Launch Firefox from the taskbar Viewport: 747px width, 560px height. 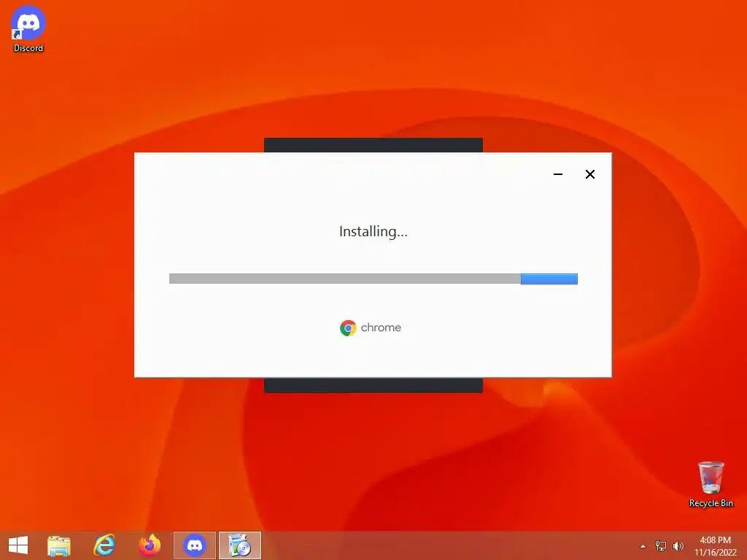coord(150,545)
